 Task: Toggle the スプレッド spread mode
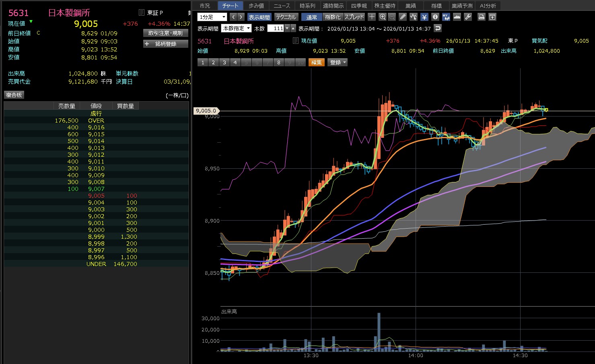tap(354, 17)
